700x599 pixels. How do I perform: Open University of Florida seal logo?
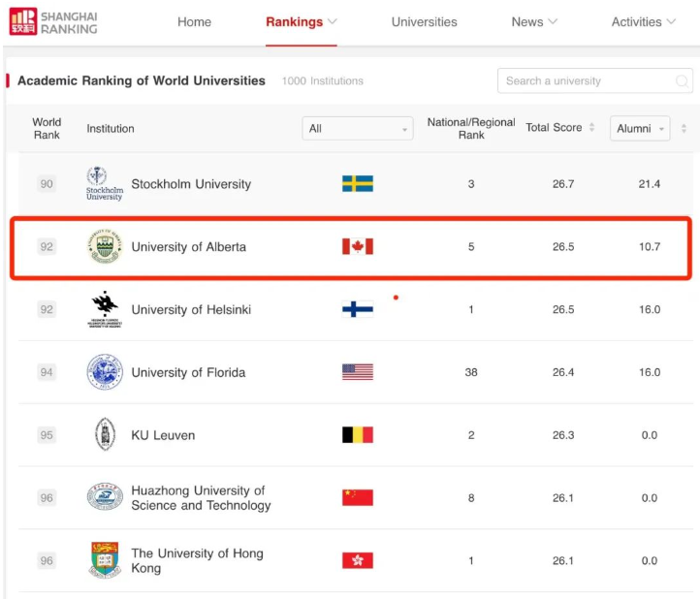tap(105, 372)
